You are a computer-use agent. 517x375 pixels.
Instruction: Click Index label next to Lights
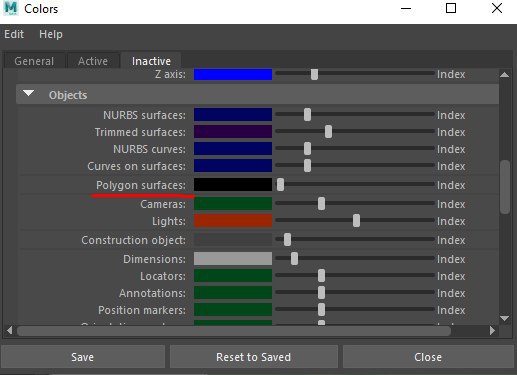tap(451, 221)
